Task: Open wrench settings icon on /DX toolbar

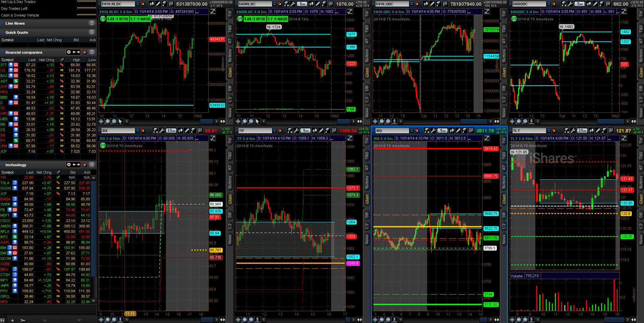Action: tap(162, 131)
